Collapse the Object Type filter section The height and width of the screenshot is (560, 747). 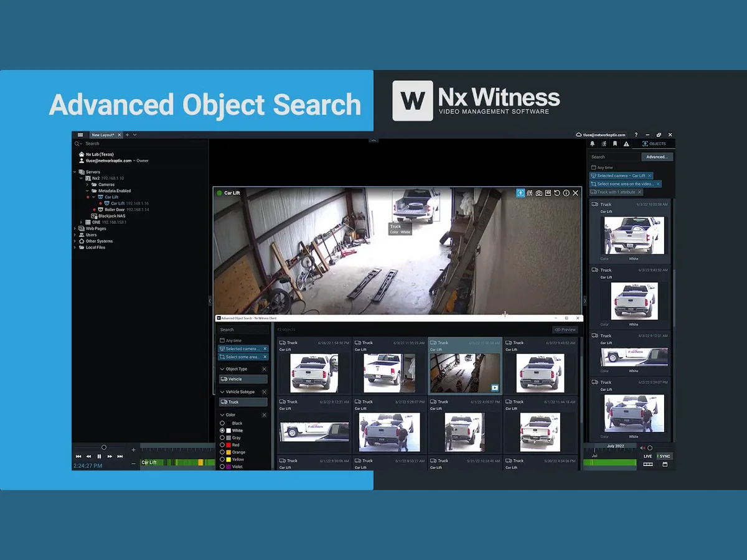[223, 369]
